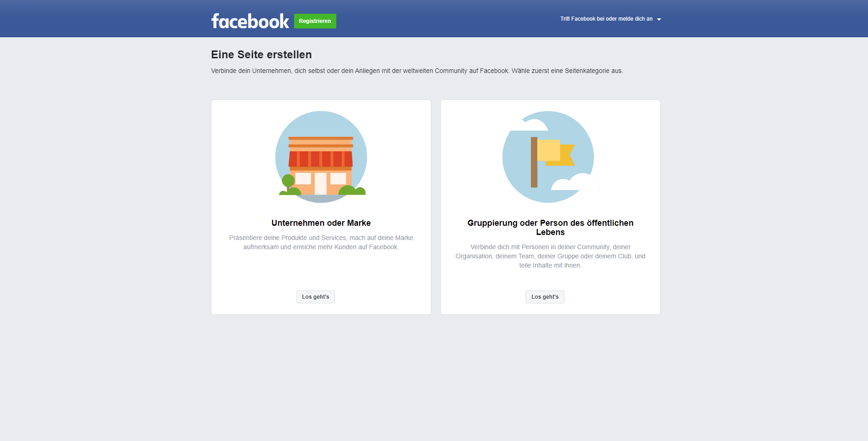
Task: Click the text 'Verbinde dich mit Personen in deiner Community'
Action: click(540, 247)
